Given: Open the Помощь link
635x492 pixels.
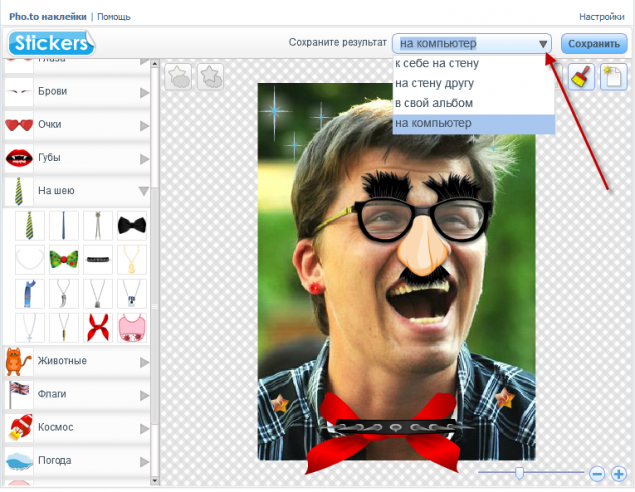Looking at the screenshot, I should pos(114,17).
